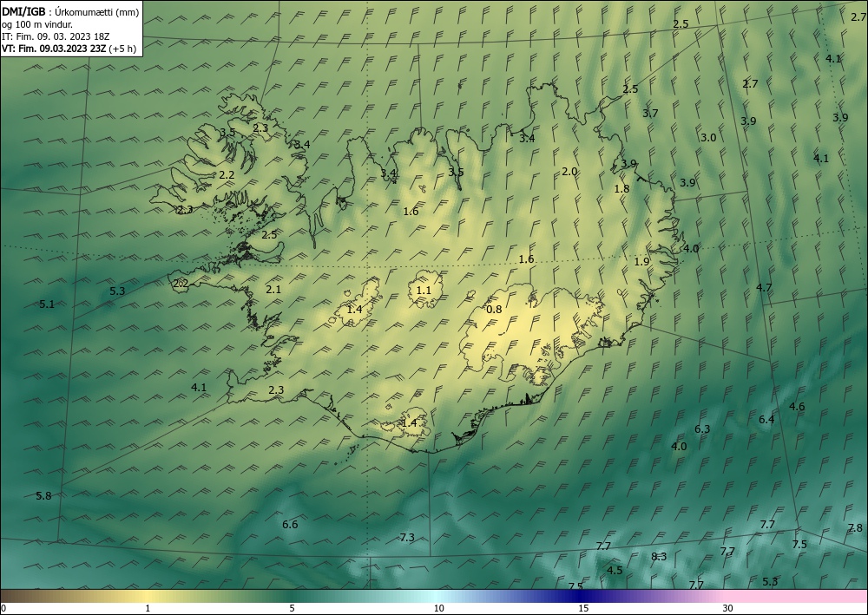Click the colour scale label 1
868x615 pixels.
(x=148, y=609)
